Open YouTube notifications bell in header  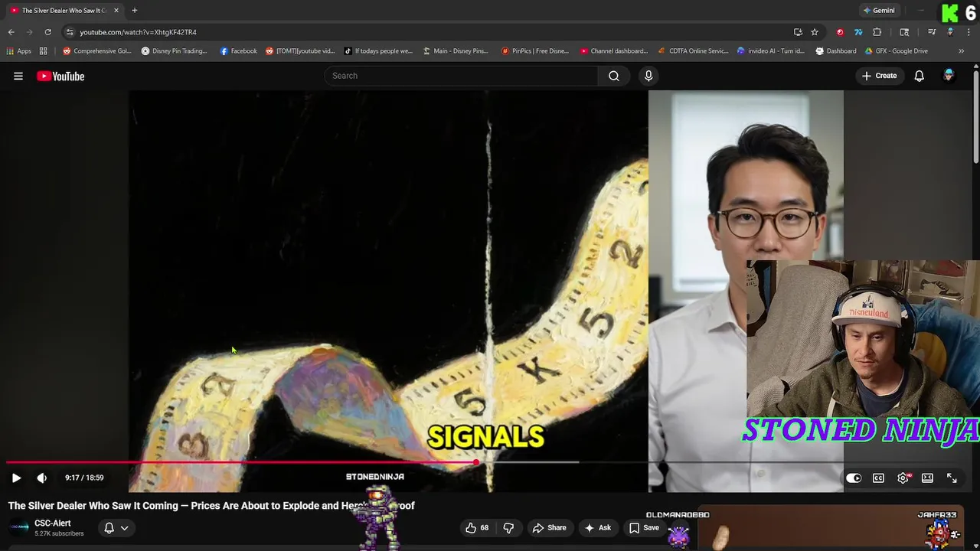[x=919, y=76]
